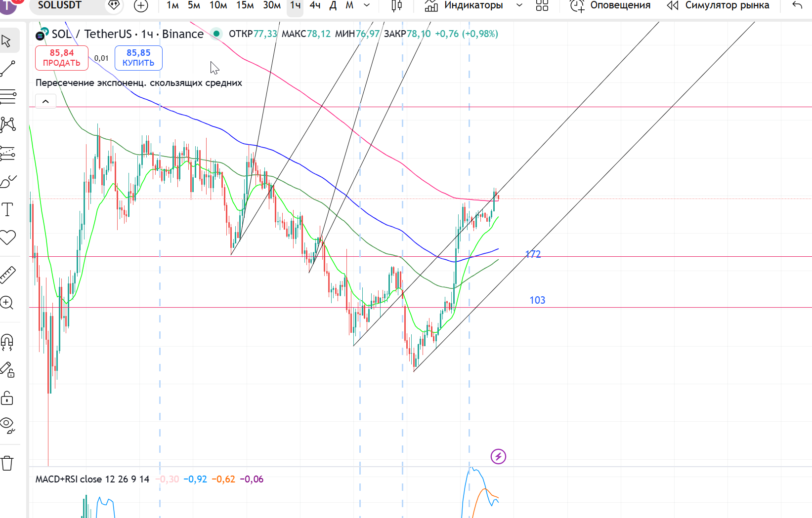Click the SOL / TetherUS chart title

(128, 34)
